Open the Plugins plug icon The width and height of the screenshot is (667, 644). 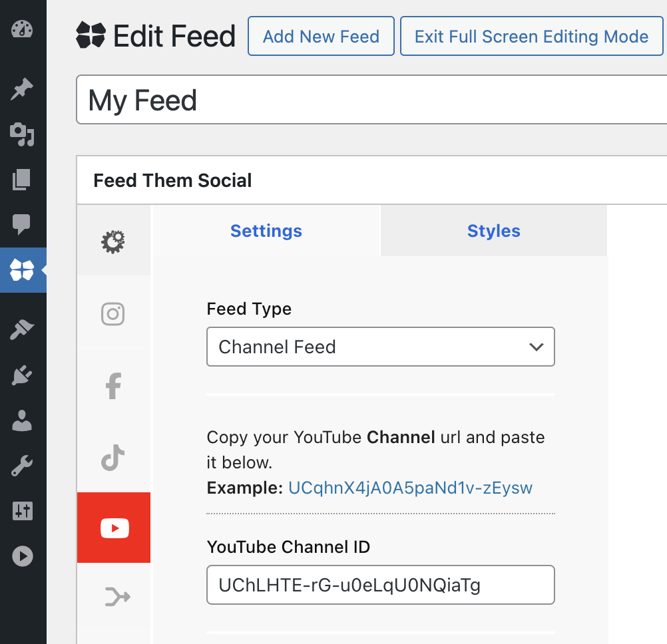[22, 375]
